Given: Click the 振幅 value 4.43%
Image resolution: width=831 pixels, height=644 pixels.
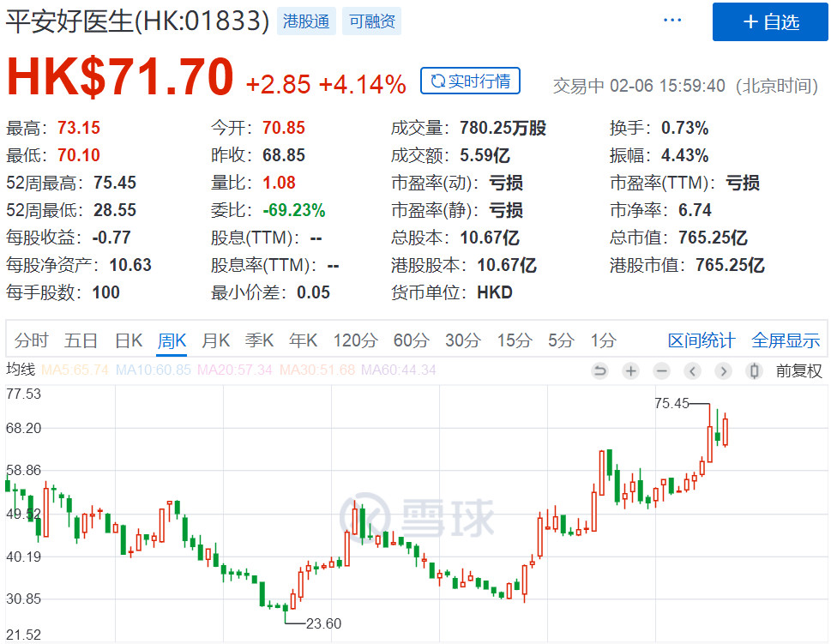Looking at the screenshot, I should pos(684,155).
